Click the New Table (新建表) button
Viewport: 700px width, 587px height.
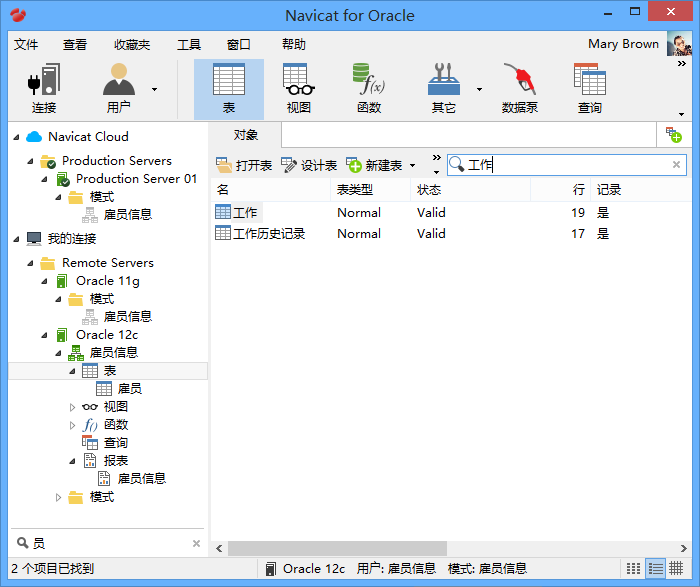[374, 165]
